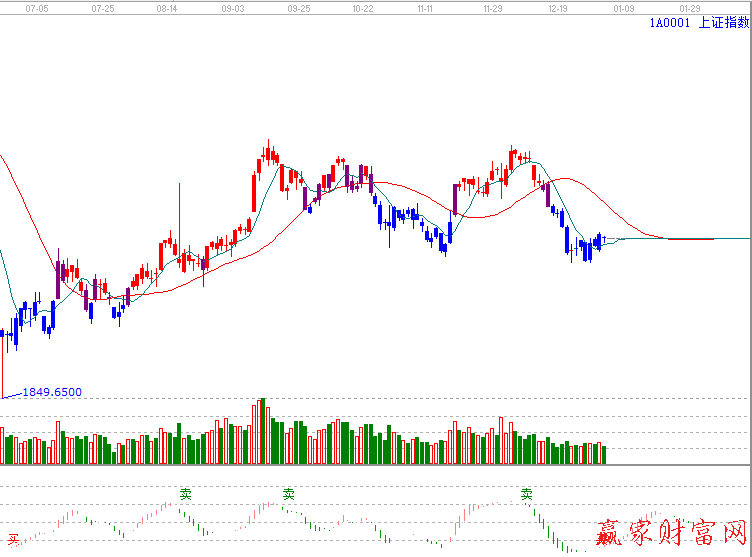Click the 01-09 date label

tap(623, 7)
